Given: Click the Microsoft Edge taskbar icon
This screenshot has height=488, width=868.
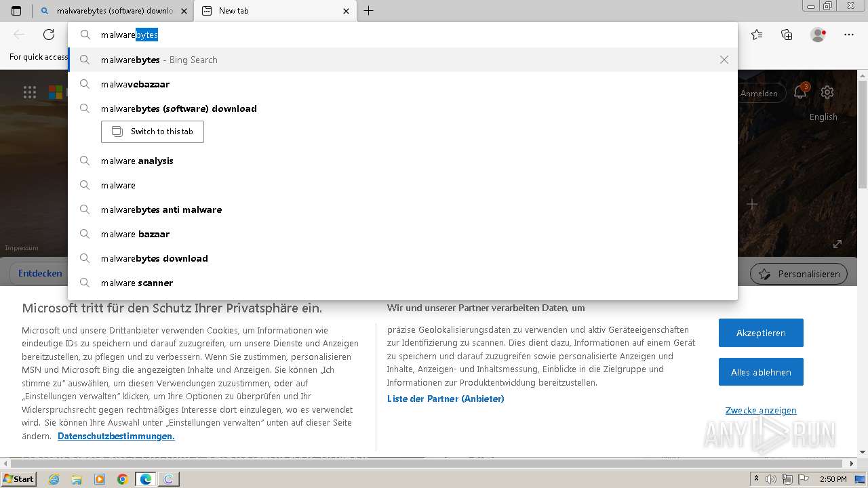Looking at the screenshot, I should click(146, 479).
